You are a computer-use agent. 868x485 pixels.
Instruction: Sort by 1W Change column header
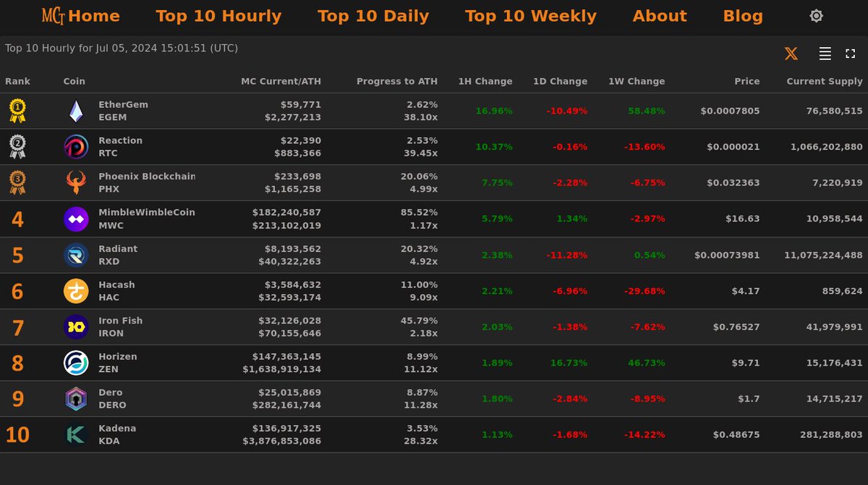[x=637, y=81]
